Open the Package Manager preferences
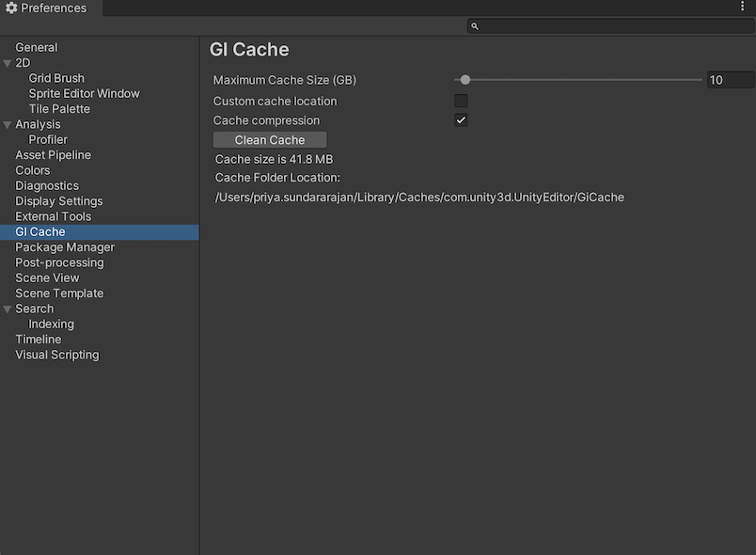756x555 pixels. [64, 246]
